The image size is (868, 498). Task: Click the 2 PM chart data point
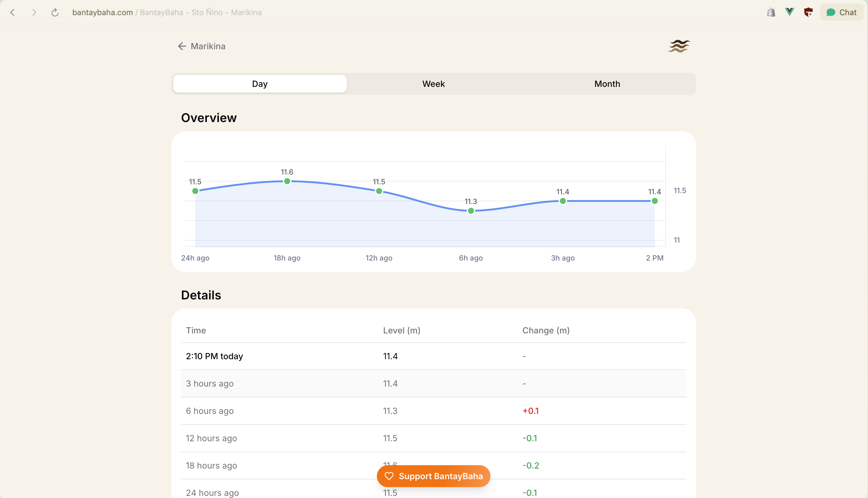pyautogui.click(x=654, y=201)
